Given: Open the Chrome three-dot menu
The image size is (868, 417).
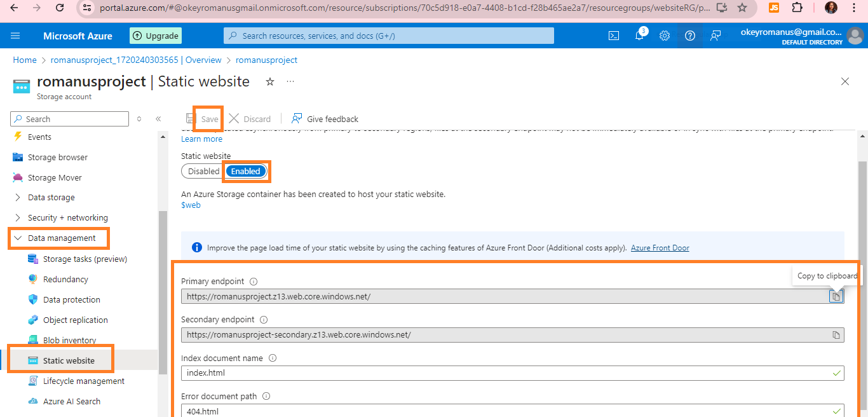Looking at the screenshot, I should [855, 8].
